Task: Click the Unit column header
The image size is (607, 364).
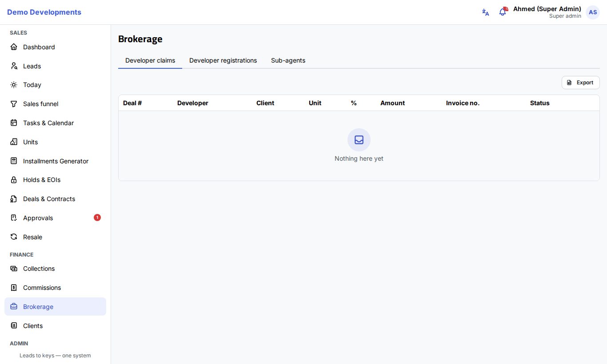Action: coord(315,103)
